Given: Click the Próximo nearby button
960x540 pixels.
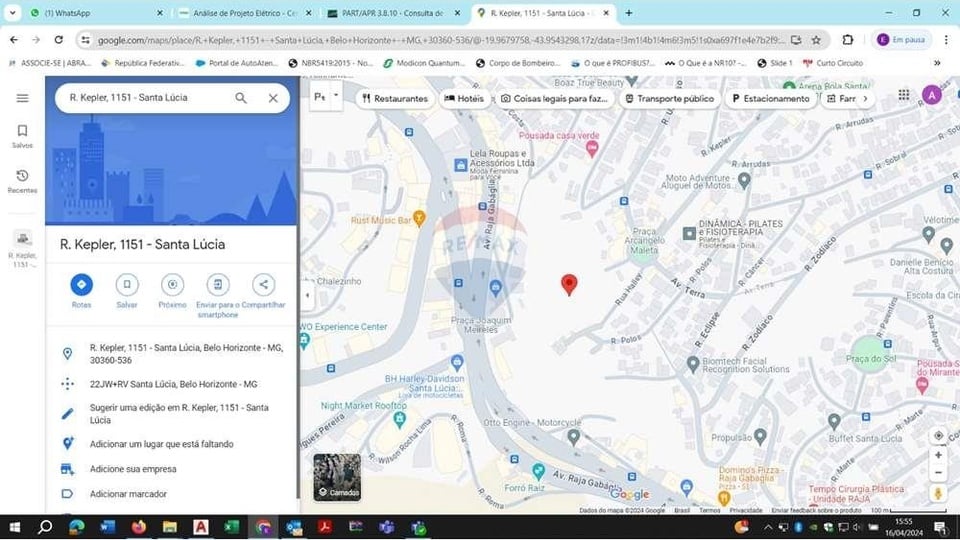Looking at the screenshot, I should point(173,291).
